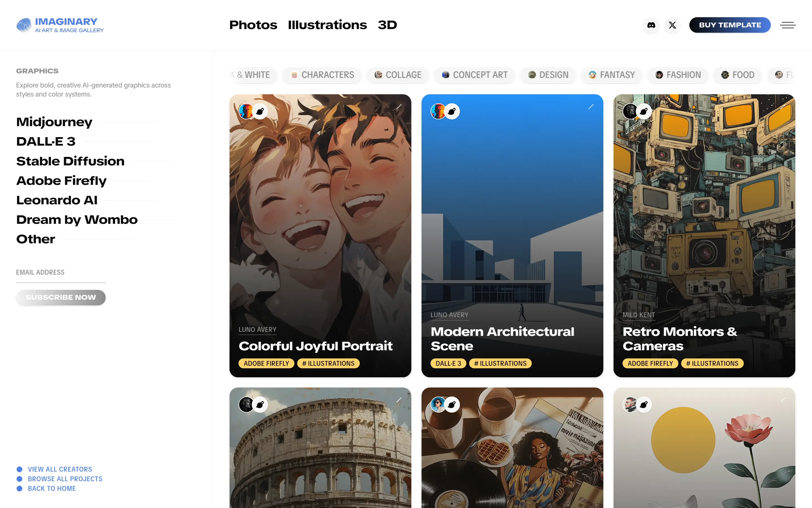Click brush badge on Modern Architectural Scene
The height and width of the screenshot is (508, 812).
coord(452,111)
